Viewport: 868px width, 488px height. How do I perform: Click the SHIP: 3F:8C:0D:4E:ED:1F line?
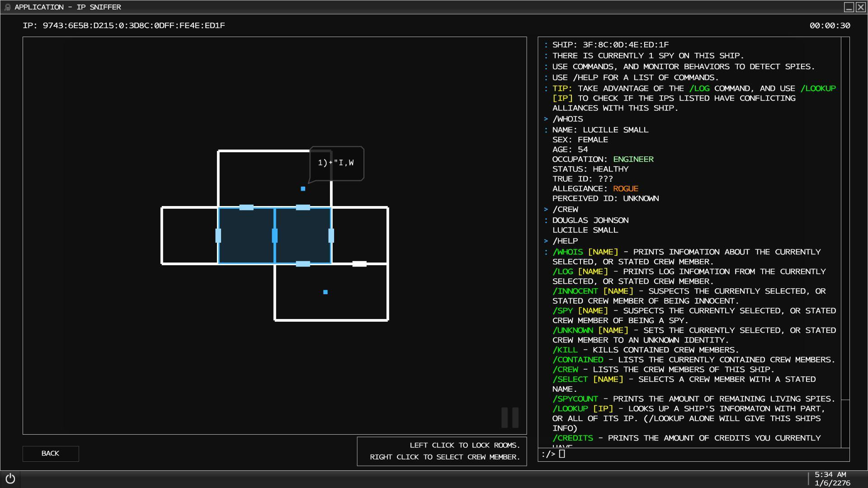point(610,45)
